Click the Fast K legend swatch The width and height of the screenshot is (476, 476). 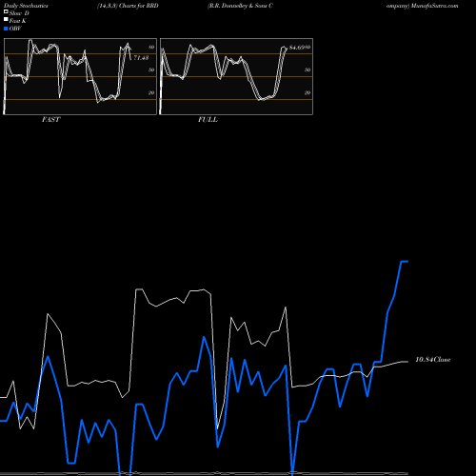click(6, 20)
